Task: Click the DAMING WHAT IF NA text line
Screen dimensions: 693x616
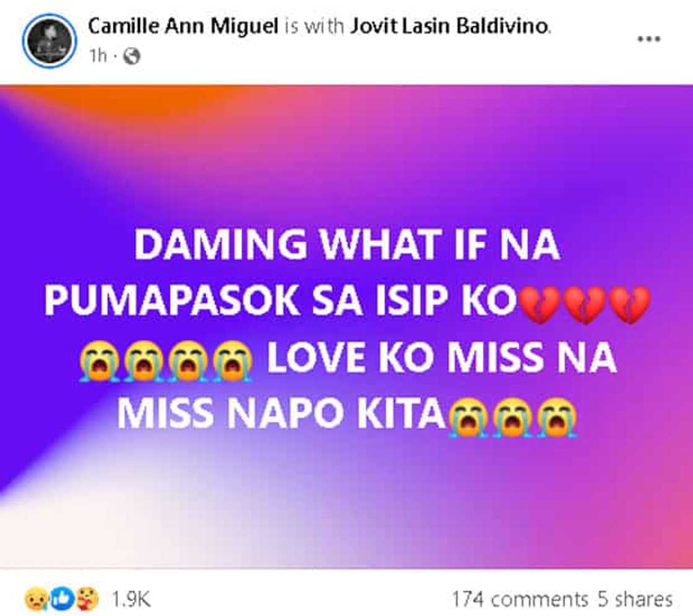Action: tap(347, 245)
